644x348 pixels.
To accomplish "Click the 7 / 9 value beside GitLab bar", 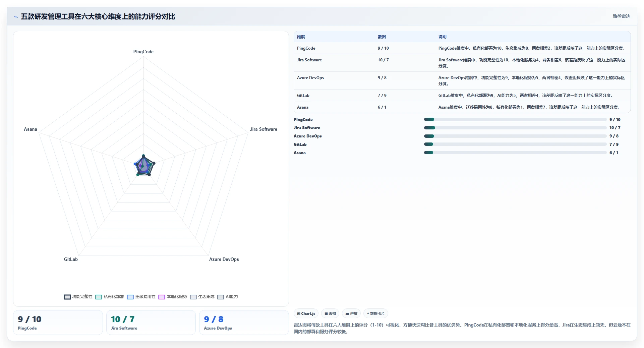I will pos(614,144).
